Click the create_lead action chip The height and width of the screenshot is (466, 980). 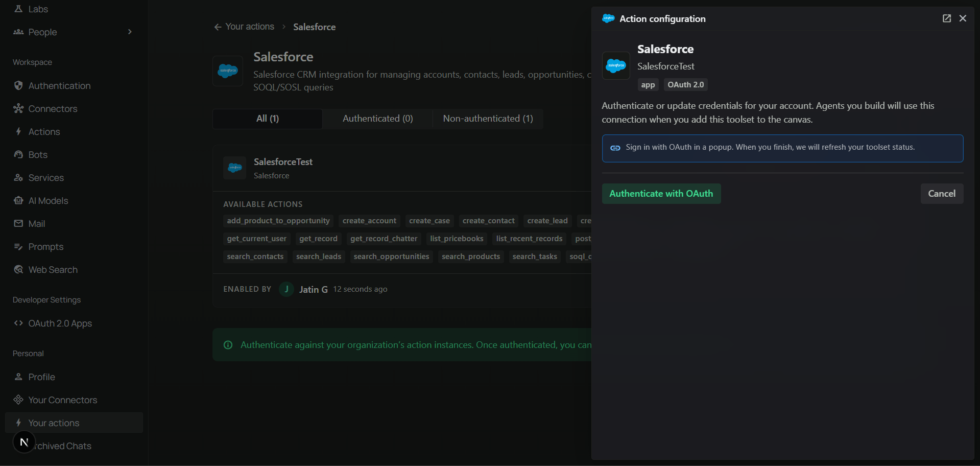pos(547,221)
